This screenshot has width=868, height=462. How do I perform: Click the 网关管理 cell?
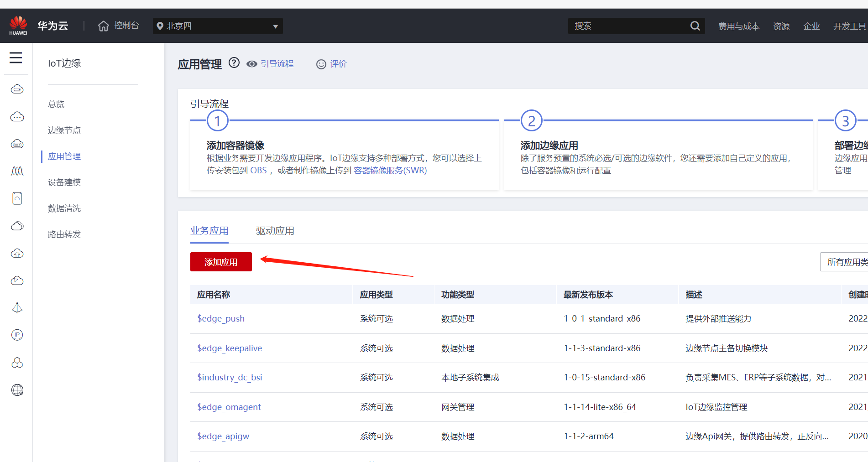(458, 407)
